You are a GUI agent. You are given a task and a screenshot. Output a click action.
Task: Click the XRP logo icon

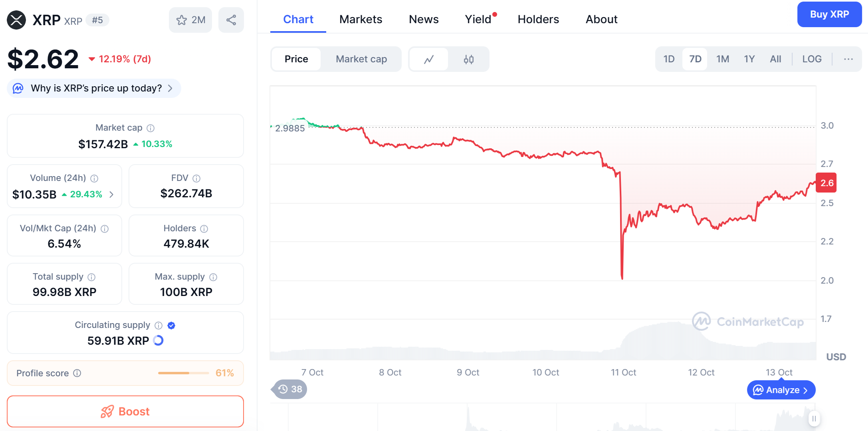point(16,20)
